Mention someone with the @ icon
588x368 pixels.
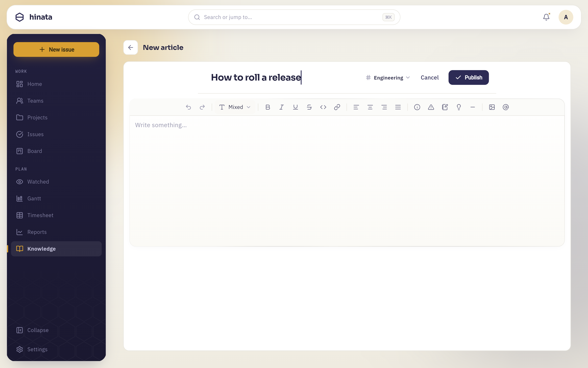506,107
